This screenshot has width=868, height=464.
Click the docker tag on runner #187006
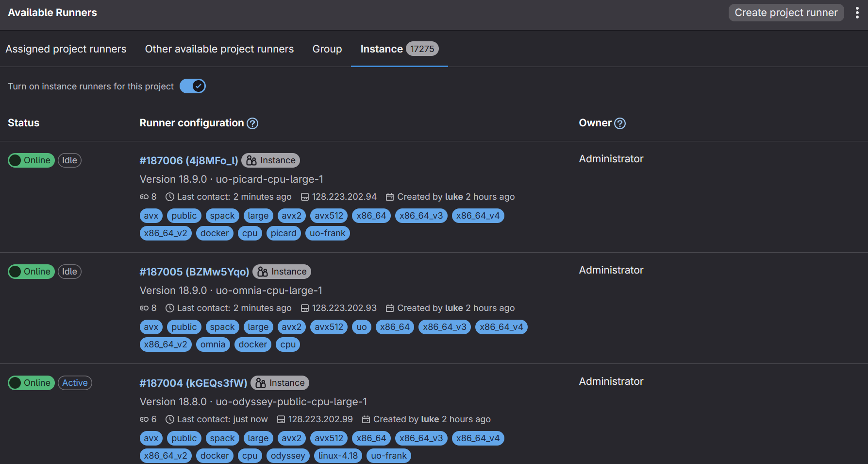pyautogui.click(x=215, y=233)
